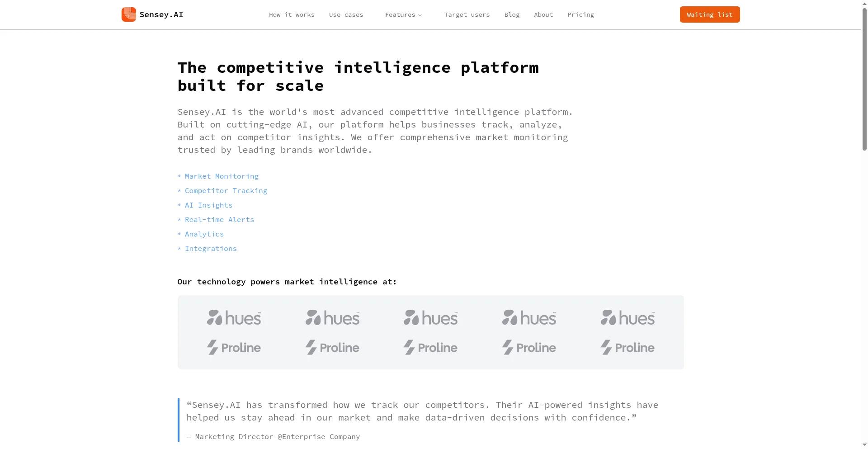
Task: Click the middle hues logo
Action: (x=430, y=318)
